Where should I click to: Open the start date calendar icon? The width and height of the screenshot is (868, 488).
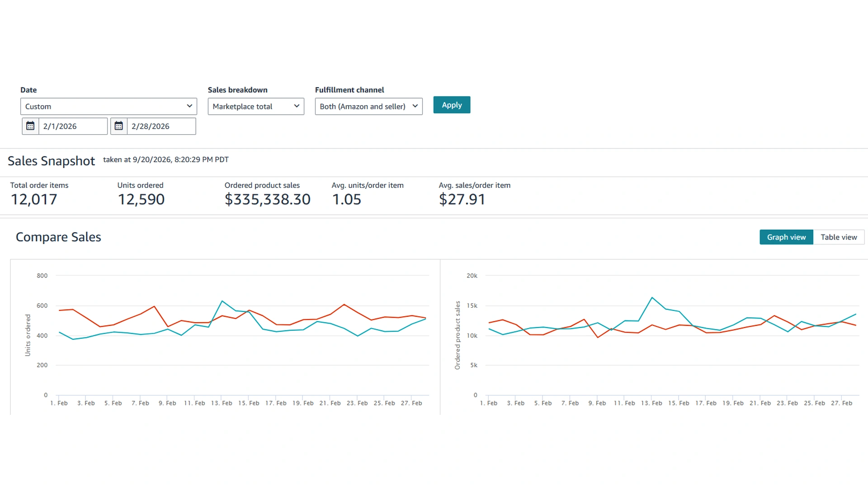coord(30,126)
